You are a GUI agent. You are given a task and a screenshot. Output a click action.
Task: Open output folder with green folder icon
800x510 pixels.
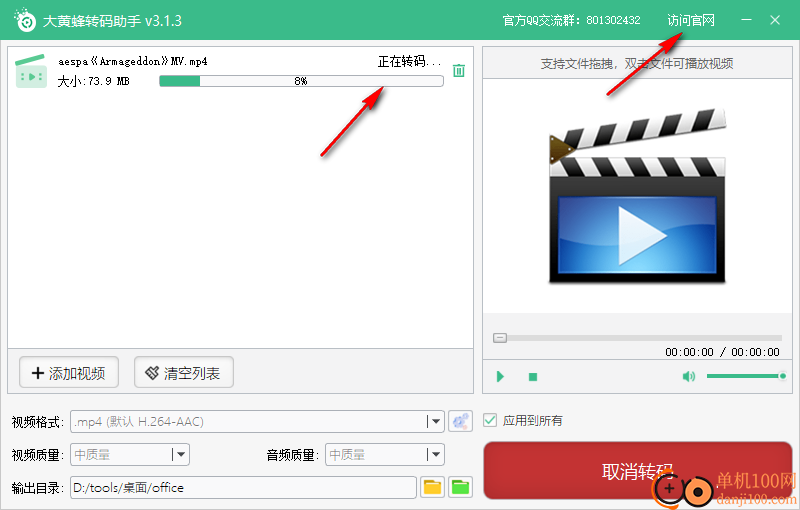pyautogui.click(x=460, y=487)
